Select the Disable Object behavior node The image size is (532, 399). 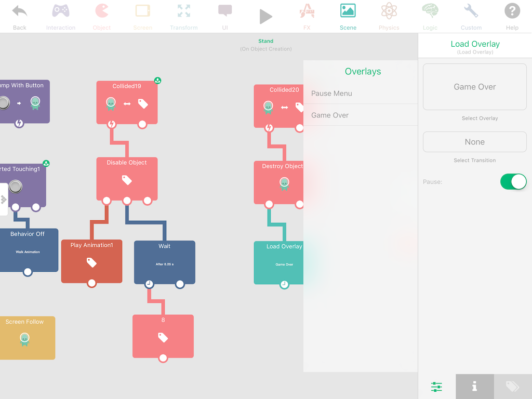[x=127, y=179]
